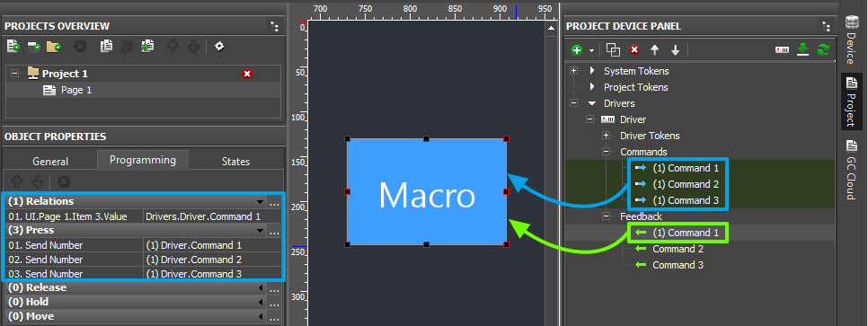Select Command 2 under Feedback
This screenshot has width=868, height=326.
point(678,249)
